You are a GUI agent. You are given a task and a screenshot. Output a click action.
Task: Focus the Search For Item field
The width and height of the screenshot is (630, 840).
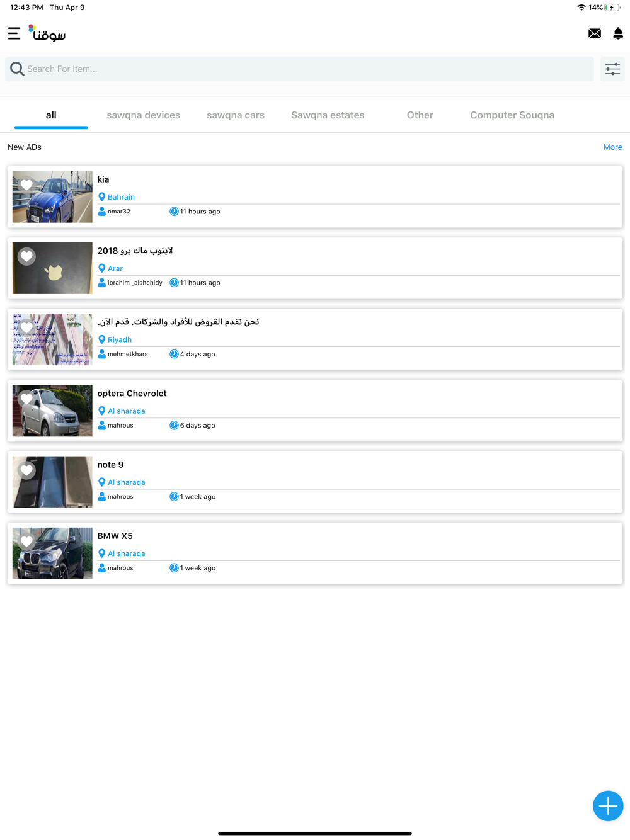click(x=299, y=69)
